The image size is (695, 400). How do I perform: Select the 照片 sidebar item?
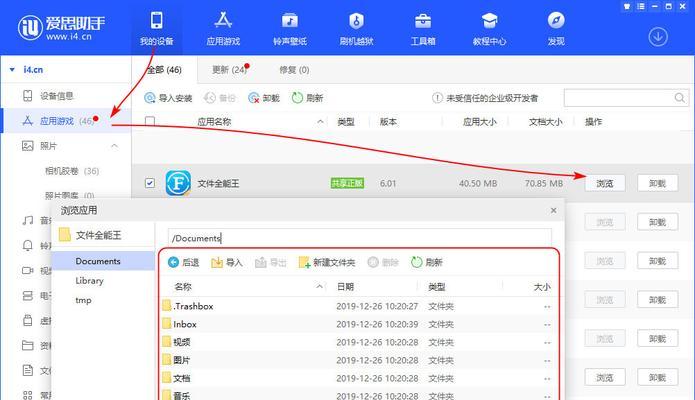pyautogui.click(x=66, y=146)
